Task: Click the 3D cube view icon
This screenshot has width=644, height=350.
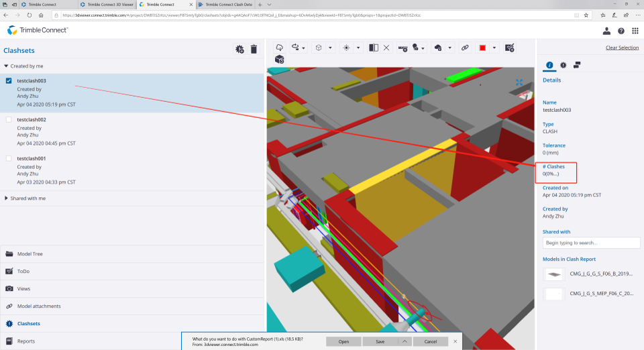Action: point(319,48)
